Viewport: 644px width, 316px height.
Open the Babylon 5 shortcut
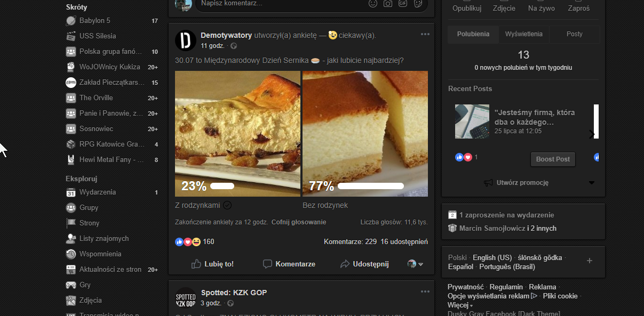(x=94, y=21)
